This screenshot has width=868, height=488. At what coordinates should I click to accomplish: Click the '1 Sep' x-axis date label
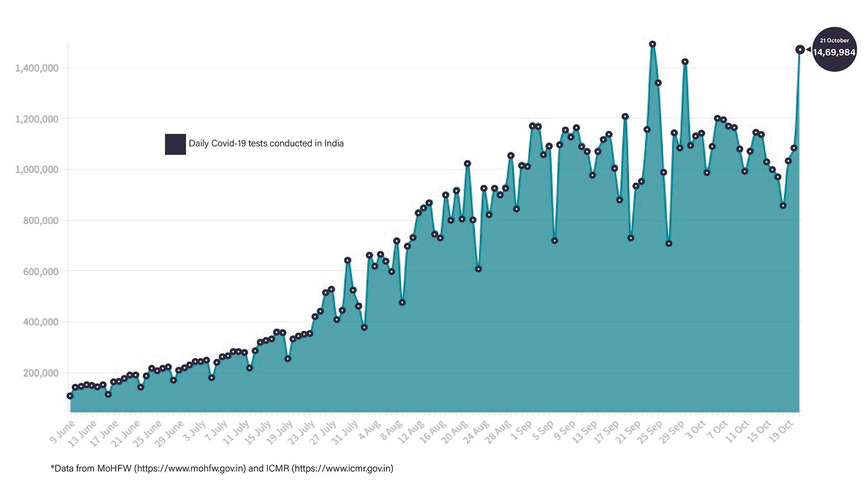tap(521, 431)
